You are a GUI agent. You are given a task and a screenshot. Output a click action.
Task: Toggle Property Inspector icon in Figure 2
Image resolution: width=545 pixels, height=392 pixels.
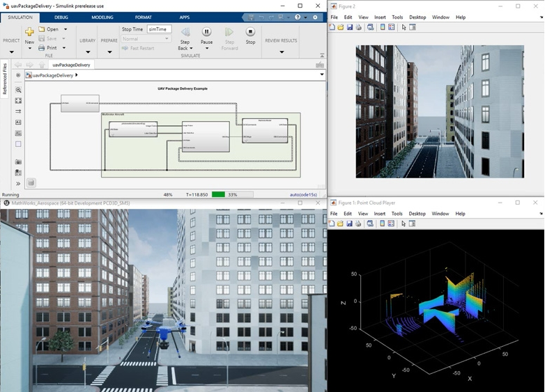413,27
